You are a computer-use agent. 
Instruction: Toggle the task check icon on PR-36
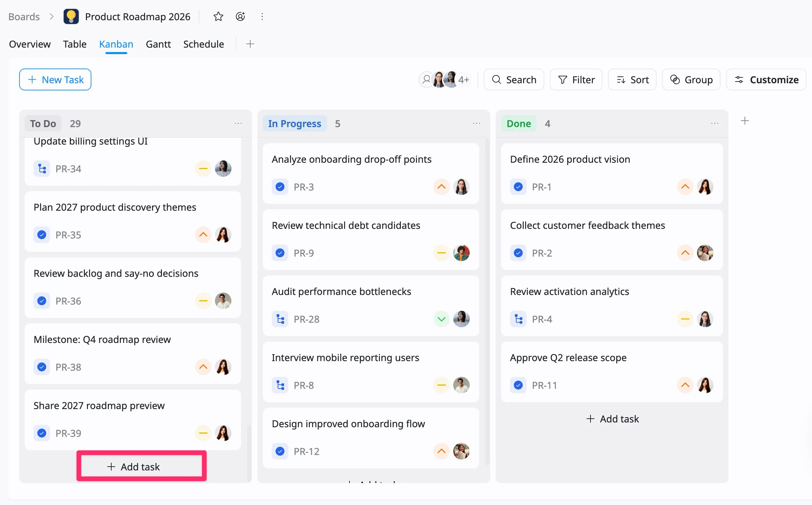42,301
